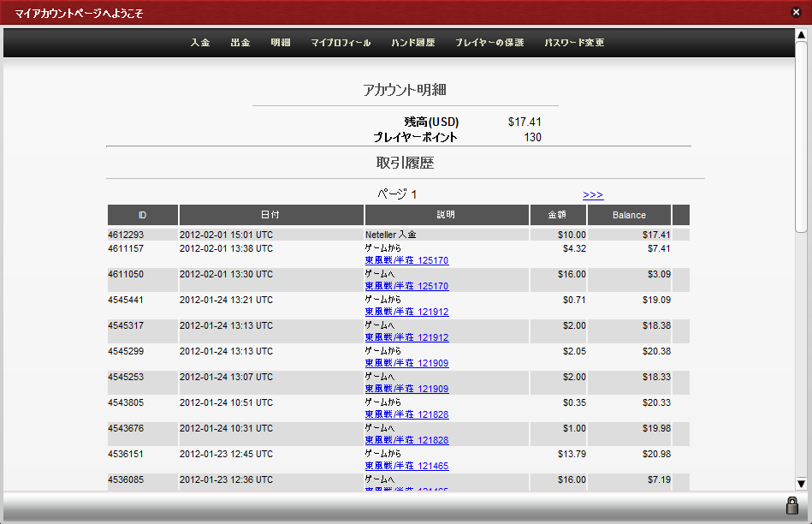Open game link 121912 in transaction 4545441
Viewport: 812px width, 524px height.
[x=406, y=312]
